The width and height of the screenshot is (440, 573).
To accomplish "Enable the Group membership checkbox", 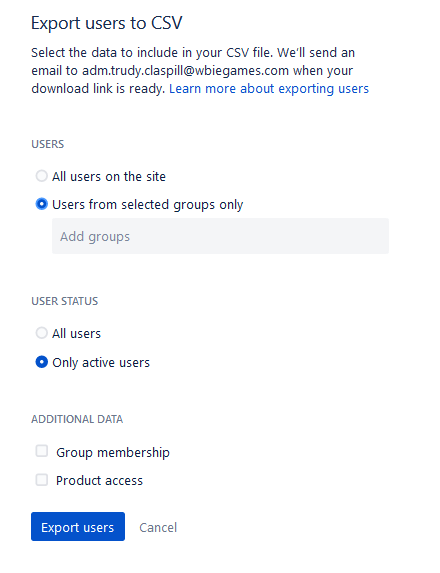I will [42, 451].
